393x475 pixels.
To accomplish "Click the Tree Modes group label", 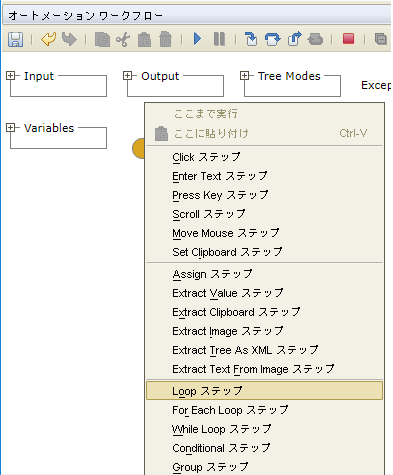I will click(289, 76).
